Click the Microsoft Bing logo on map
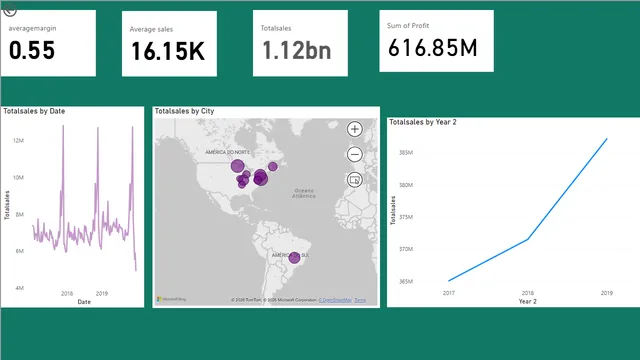640x360 pixels. [171, 299]
